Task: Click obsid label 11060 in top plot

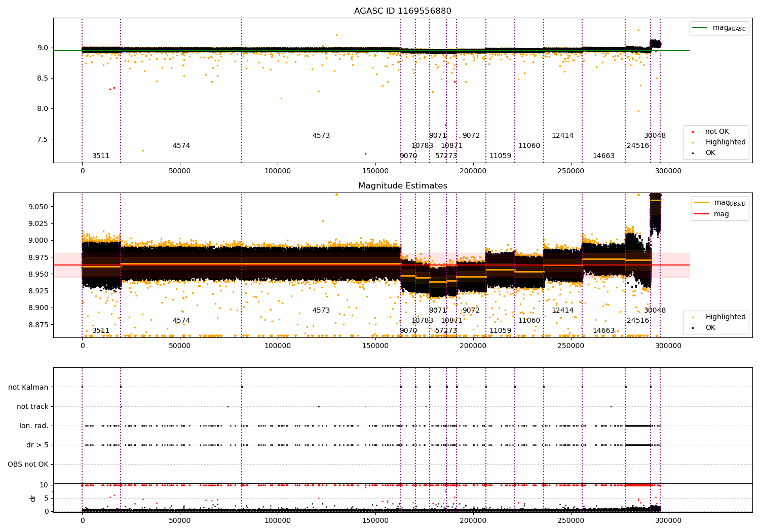Action: [529, 146]
